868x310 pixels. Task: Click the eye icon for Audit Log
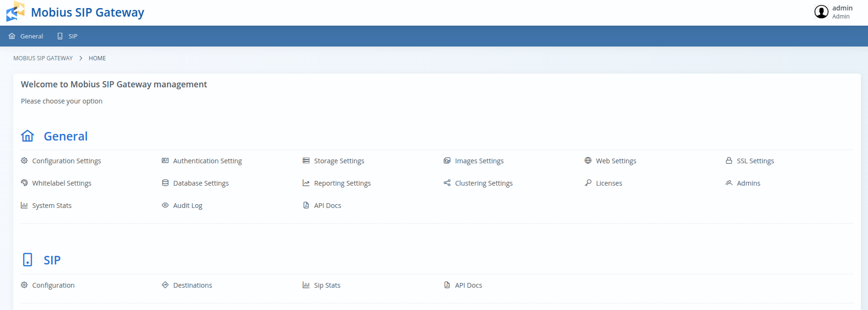coord(165,205)
